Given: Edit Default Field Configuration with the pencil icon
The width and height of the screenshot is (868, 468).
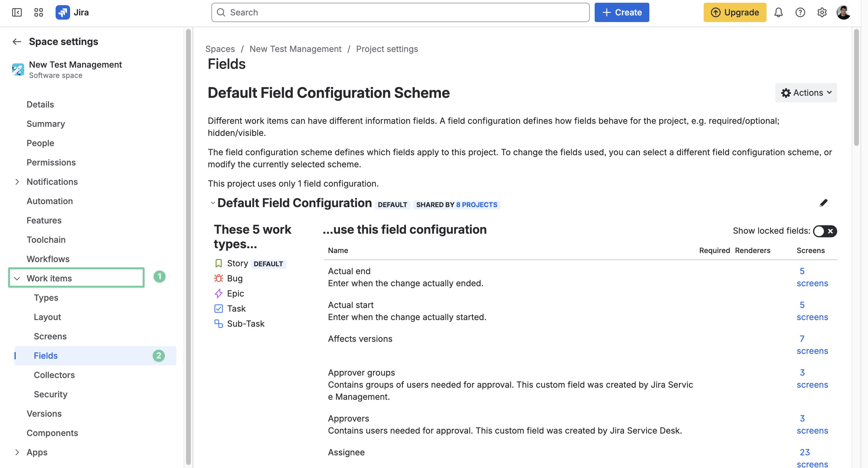Looking at the screenshot, I should (x=824, y=203).
